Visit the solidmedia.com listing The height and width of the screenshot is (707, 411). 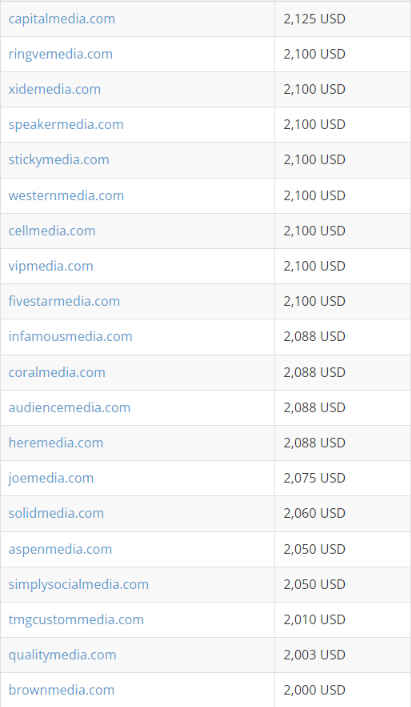[x=56, y=513]
